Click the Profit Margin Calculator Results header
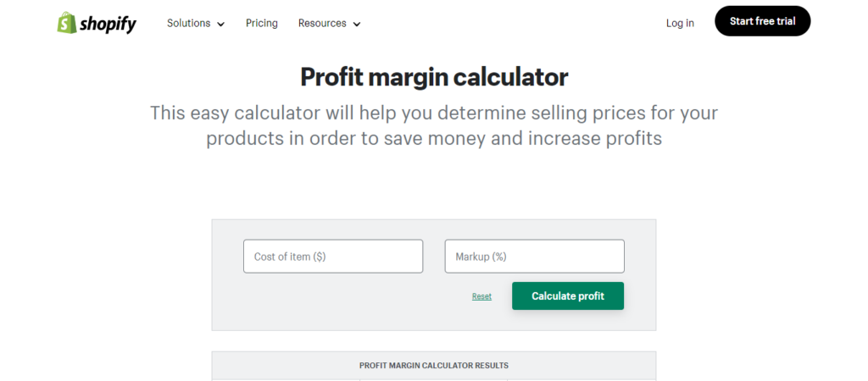 click(434, 366)
